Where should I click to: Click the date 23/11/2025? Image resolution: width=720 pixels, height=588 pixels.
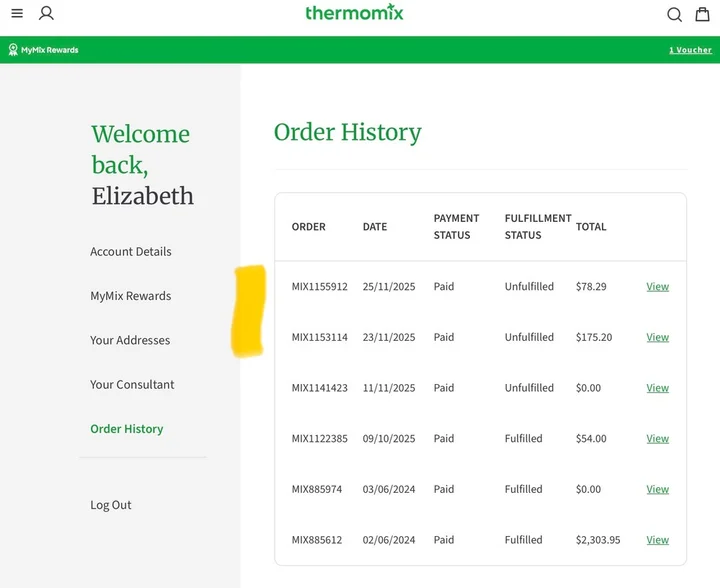(x=389, y=337)
